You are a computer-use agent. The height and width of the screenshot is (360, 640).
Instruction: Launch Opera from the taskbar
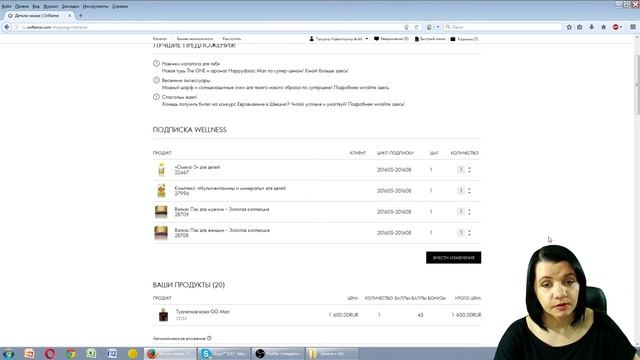50,353
